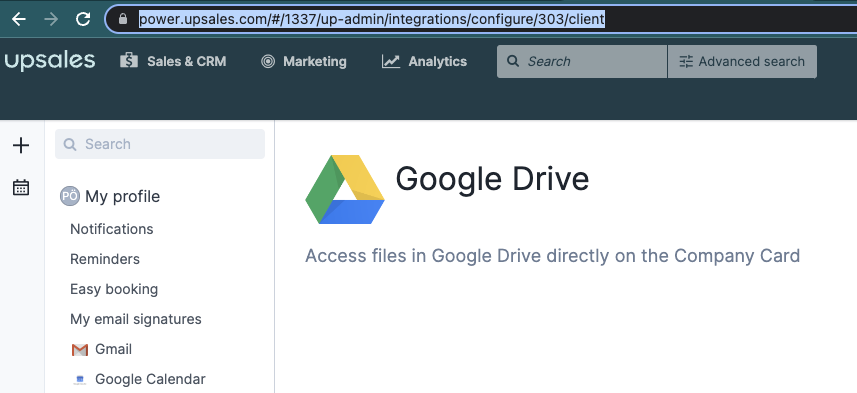The width and height of the screenshot is (857, 393).
Task: Click the Google Drive triangle logo
Action: point(345,190)
